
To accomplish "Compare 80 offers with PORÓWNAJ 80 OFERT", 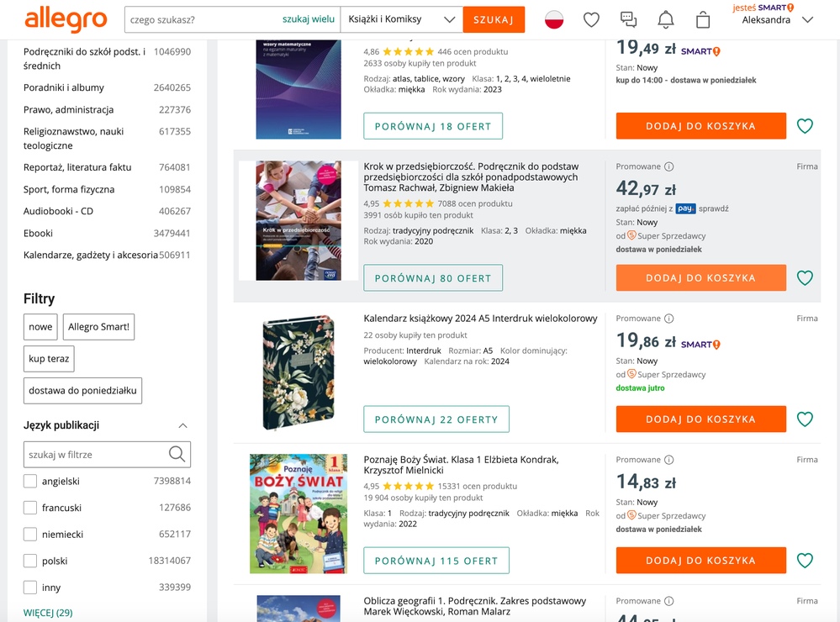I will click(x=433, y=278).
